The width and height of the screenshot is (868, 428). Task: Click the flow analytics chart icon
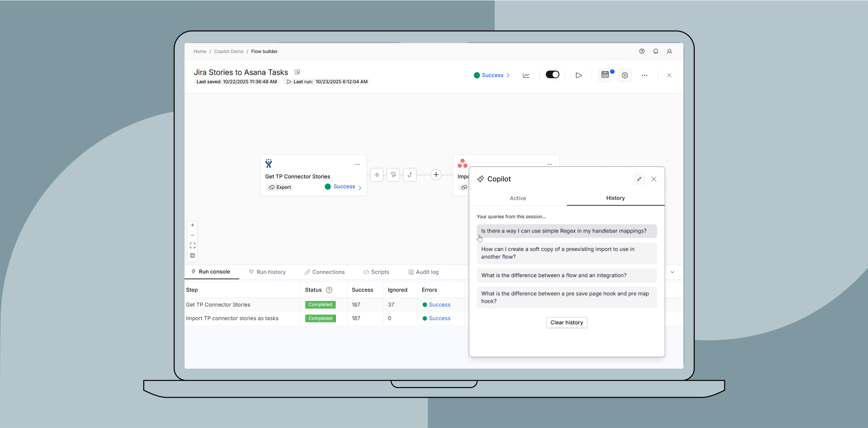[526, 75]
